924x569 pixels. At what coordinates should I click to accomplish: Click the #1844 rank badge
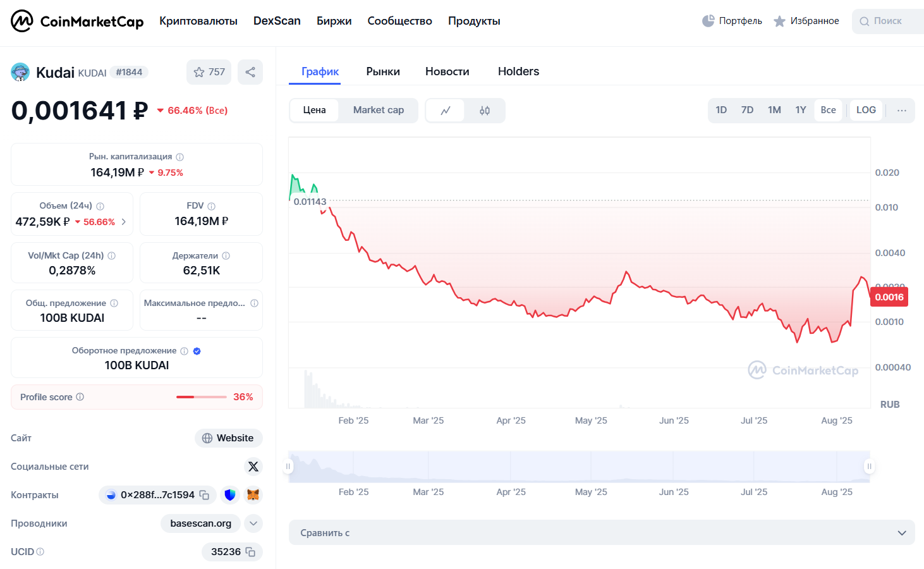tap(129, 72)
